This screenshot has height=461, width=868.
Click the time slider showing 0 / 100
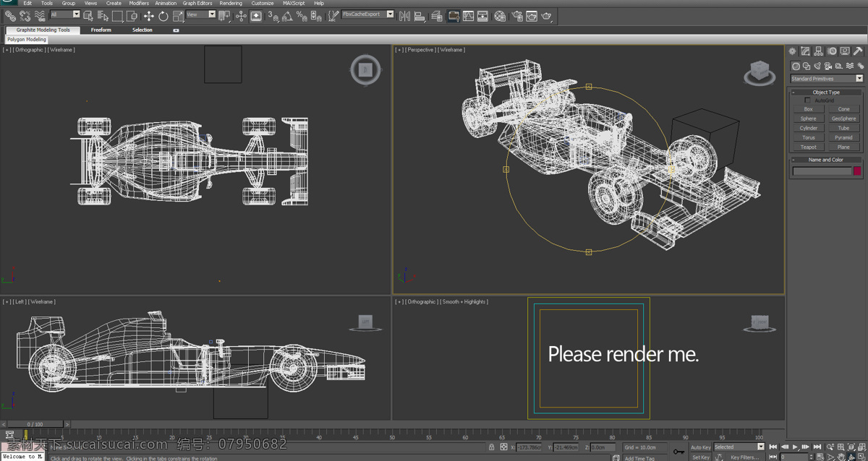point(35,424)
